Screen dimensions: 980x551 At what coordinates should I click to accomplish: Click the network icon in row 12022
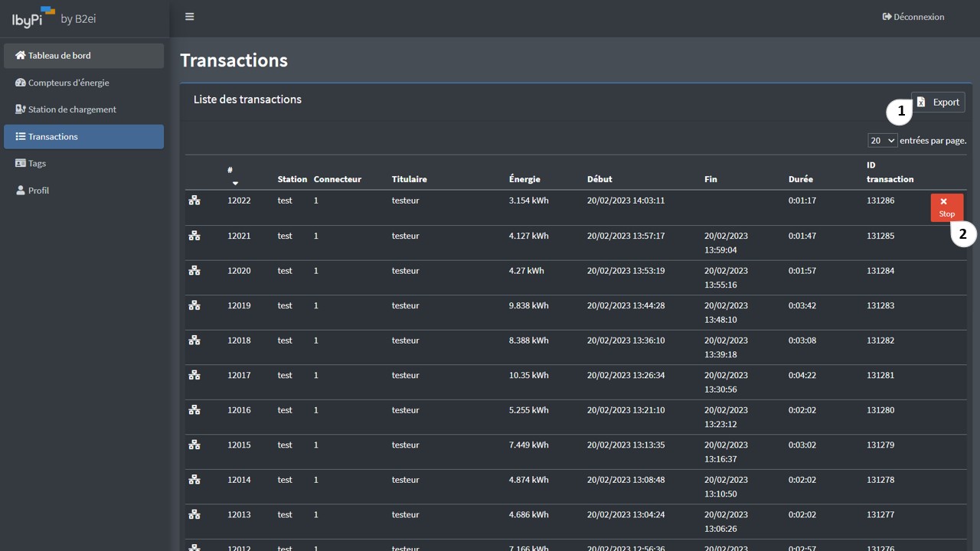194,201
